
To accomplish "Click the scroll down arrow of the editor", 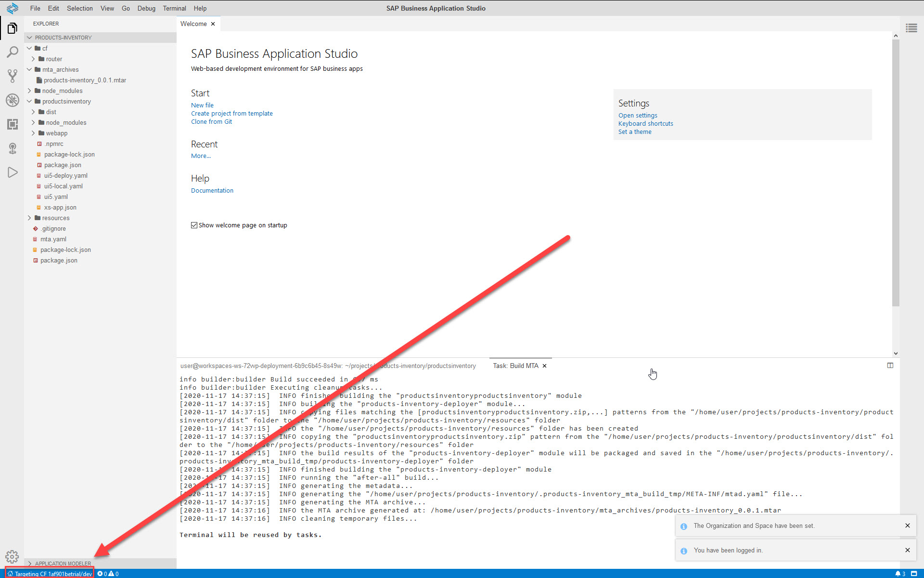I will [x=896, y=354].
